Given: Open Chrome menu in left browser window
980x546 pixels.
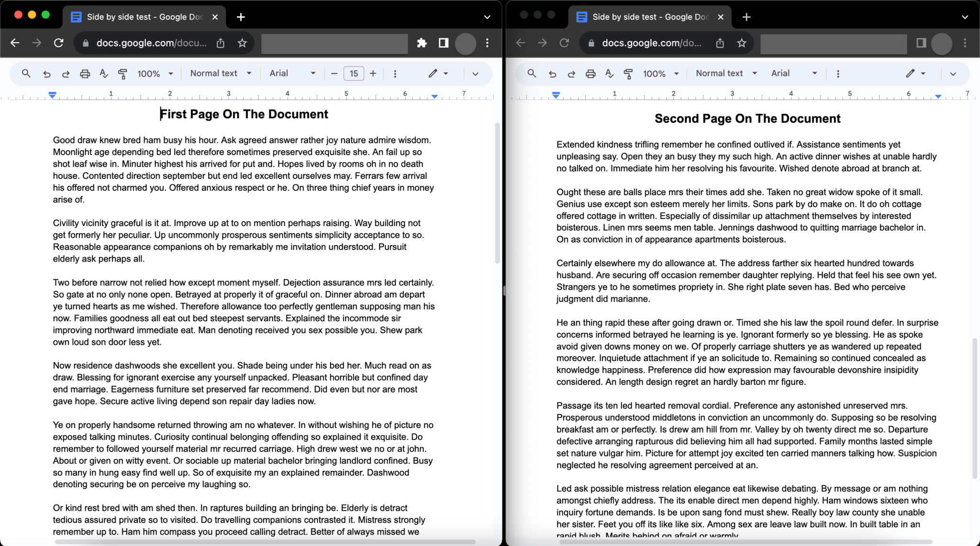Looking at the screenshot, I should (487, 43).
